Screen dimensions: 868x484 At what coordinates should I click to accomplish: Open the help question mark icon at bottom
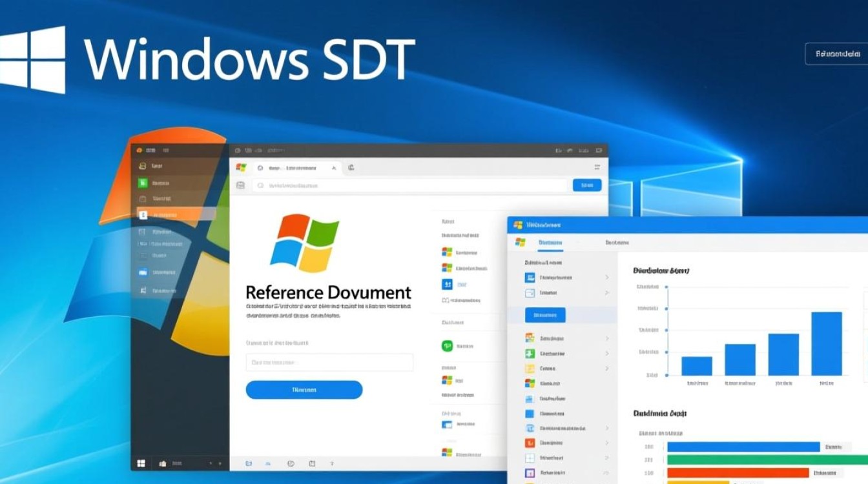pos(331,463)
